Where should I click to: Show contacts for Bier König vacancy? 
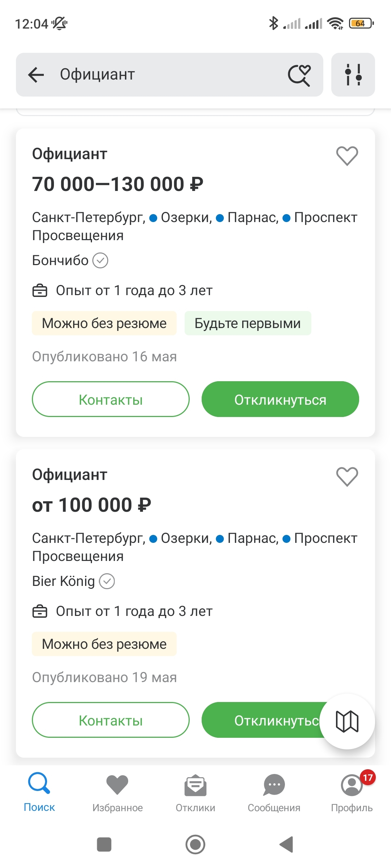pyautogui.click(x=111, y=720)
